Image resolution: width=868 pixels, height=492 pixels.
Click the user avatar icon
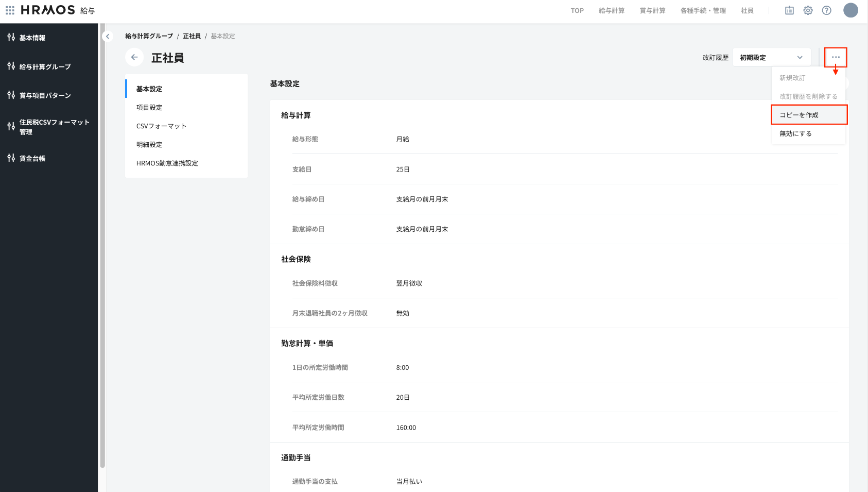click(x=850, y=10)
